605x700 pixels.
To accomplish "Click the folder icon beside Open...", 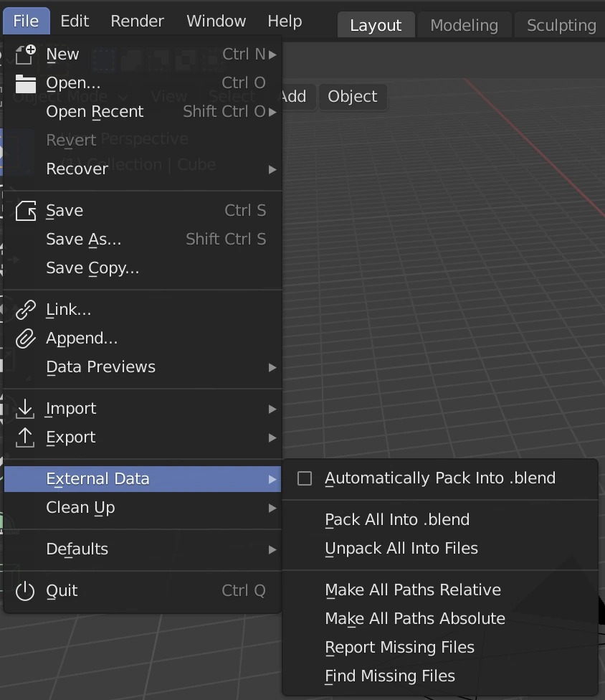I will point(25,82).
